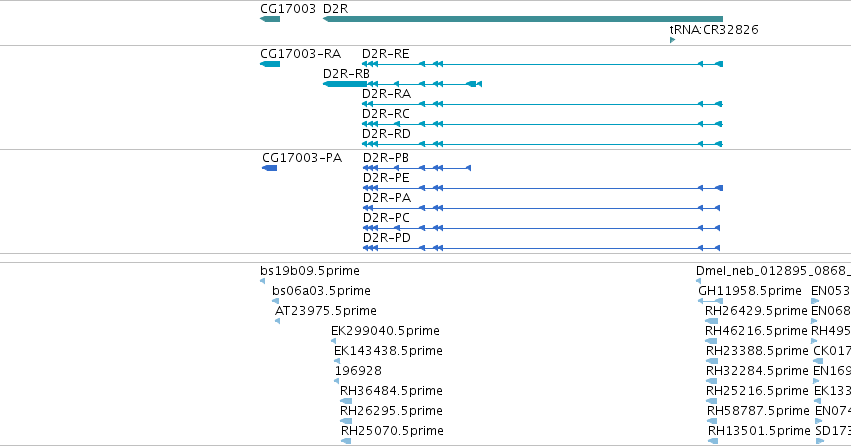Click the D2R-RE transcript label
This screenshot has height=446, width=851.
[385, 54]
